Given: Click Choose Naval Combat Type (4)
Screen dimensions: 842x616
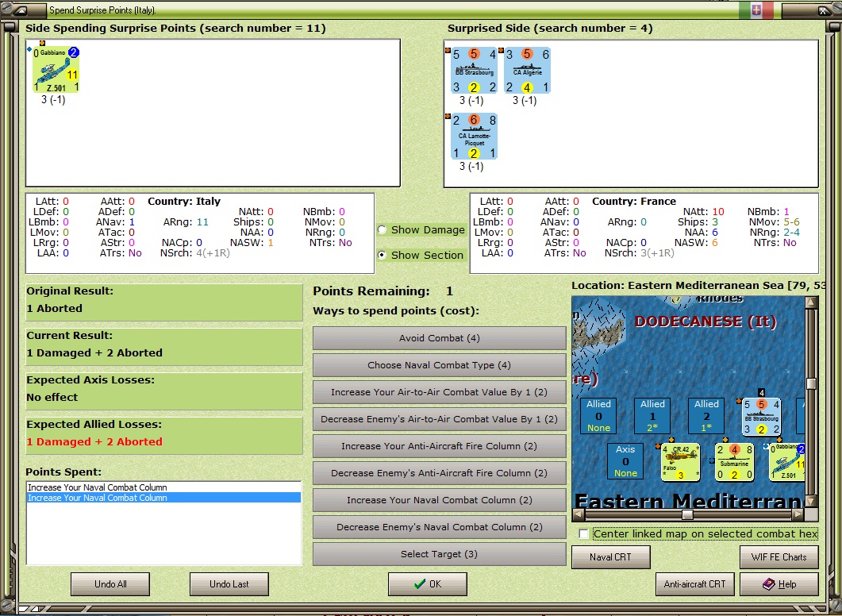Looking at the screenshot, I should [x=440, y=365].
